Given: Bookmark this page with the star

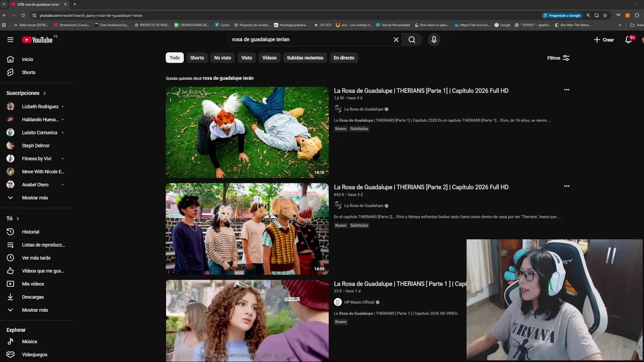Looking at the screenshot, I should click(605, 16).
